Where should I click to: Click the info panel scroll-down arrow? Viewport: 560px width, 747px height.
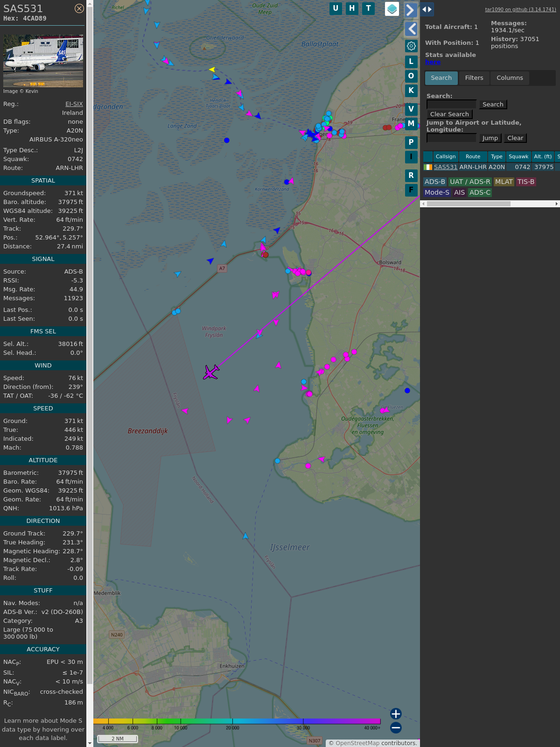pyautogui.click(x=90, y=743)
